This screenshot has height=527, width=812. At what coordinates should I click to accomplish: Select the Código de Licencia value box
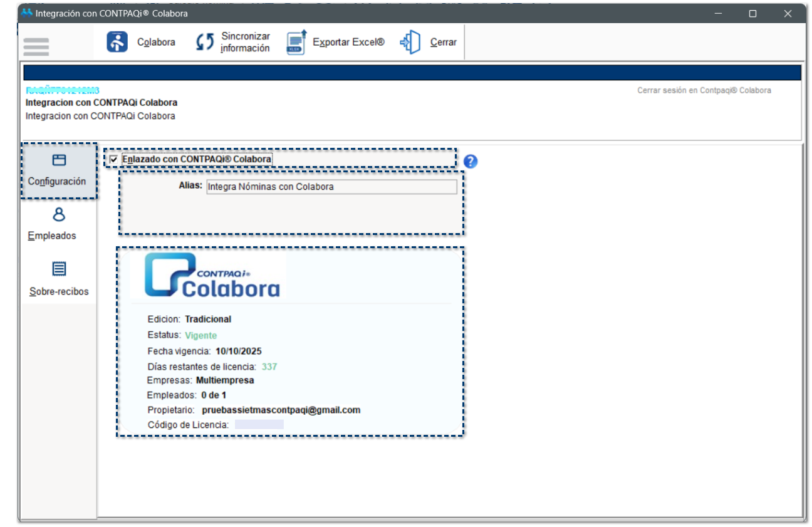(x=259, y=425)
